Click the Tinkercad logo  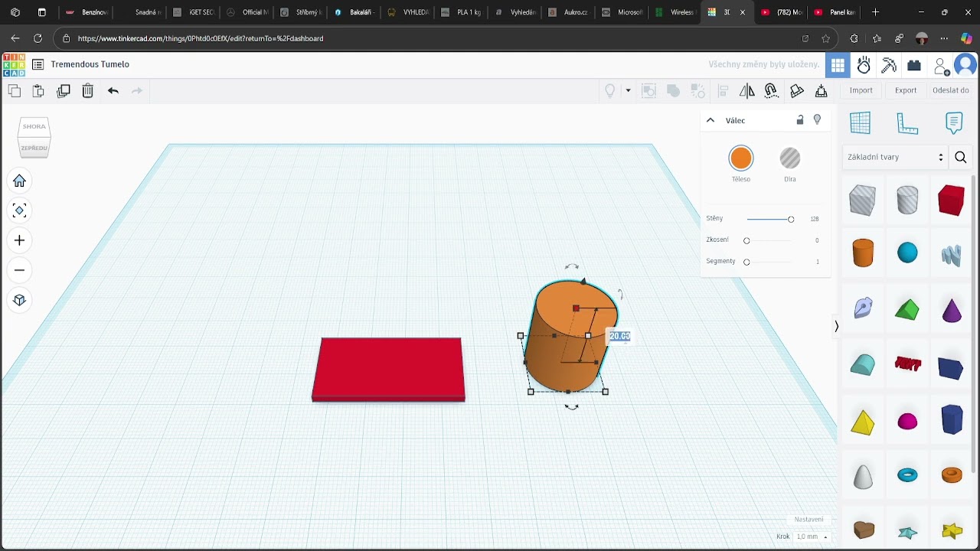point(14,65)
